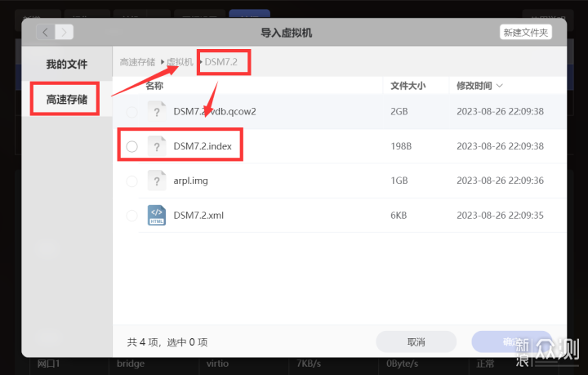588x375 pixels.
Task: Click the 名称 column header
Action: (x=154, y=86)
